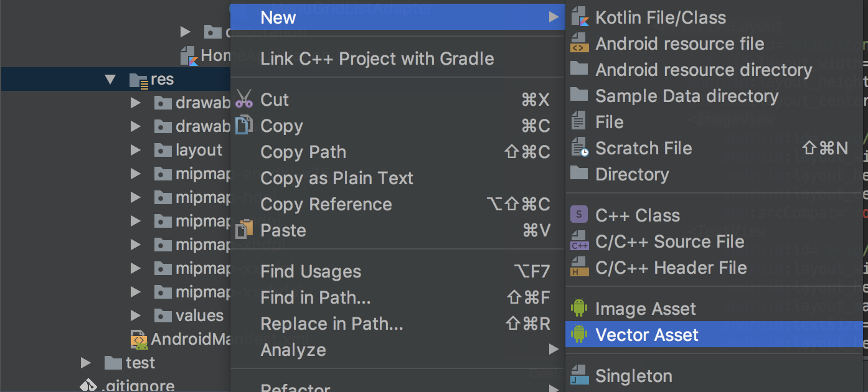
Task: Expand the layout folder
Action: tap(136, 150)
